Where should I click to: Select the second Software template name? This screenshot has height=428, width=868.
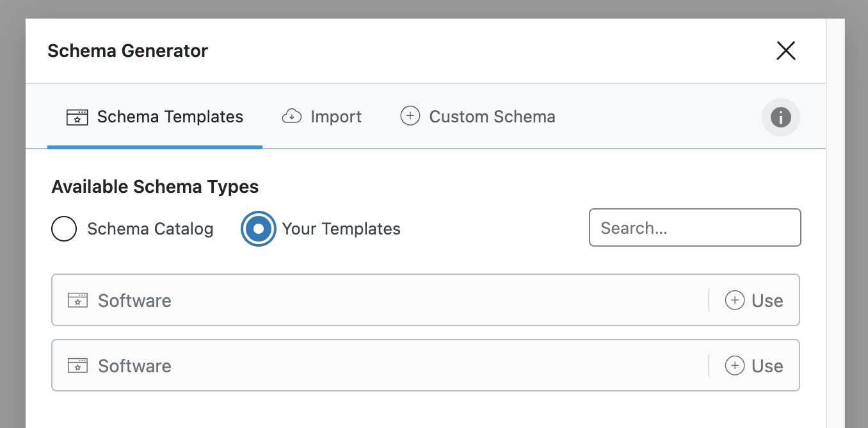click(x=134, y=366)
